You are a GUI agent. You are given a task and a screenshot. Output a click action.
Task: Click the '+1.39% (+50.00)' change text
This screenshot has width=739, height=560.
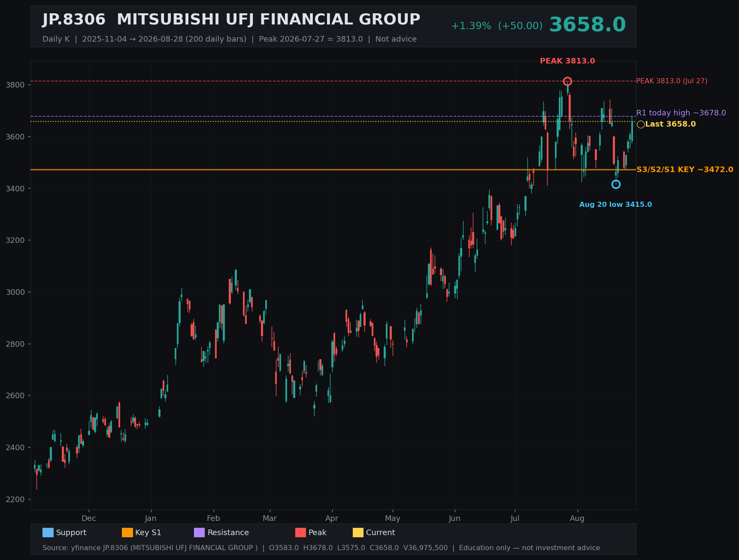(x=497, y=26)
